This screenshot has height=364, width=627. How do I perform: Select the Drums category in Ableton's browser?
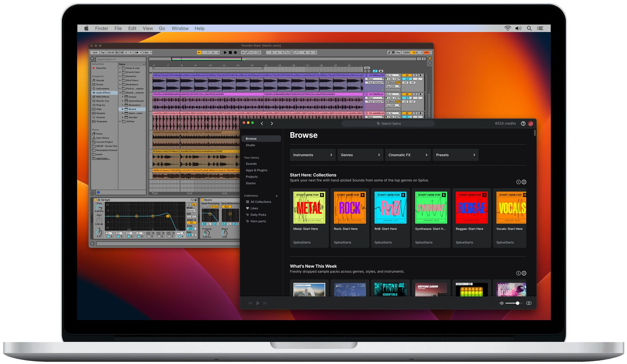point(100,84)
